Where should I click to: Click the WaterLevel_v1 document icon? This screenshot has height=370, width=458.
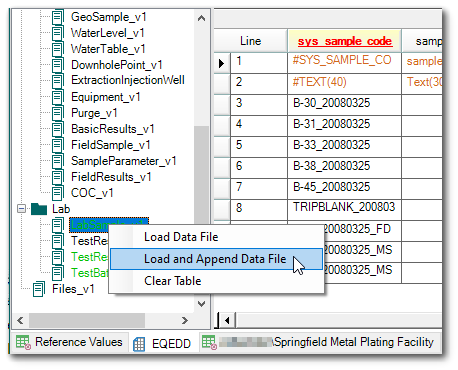[x=58, y=33]
